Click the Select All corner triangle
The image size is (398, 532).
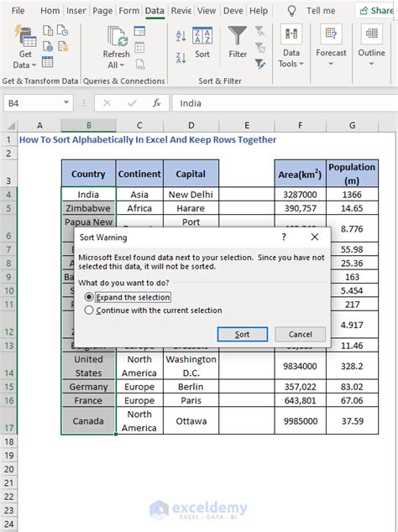[x=11, y=126]
